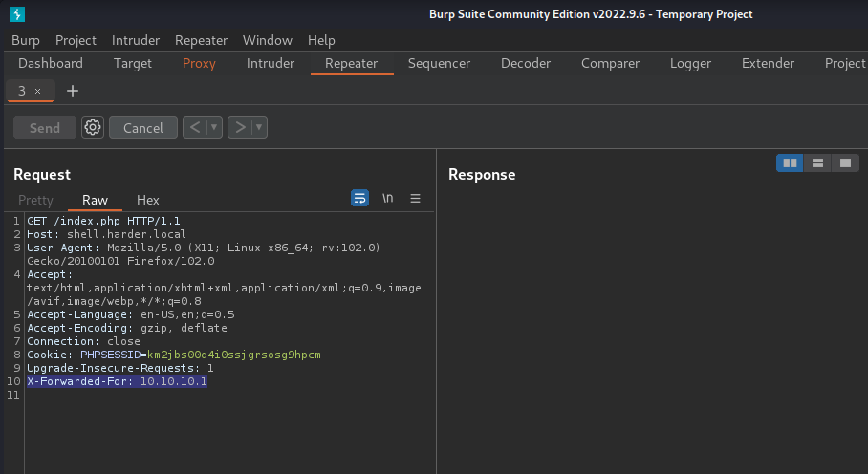The image size is (868, 474).
Task: Switch to the Sequencer tab
Action: pyautogui.click(x=439, y=64)
